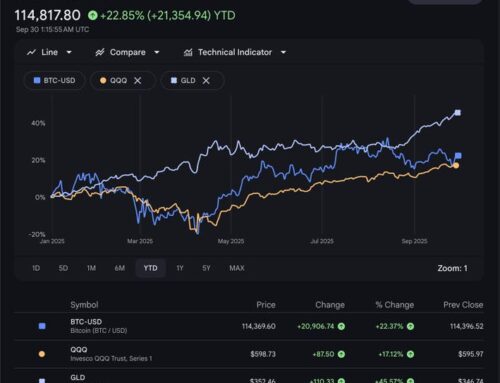The height and width of the screenshot is (383, 500).
Task: Sort table by Price column header
Action: [266, 305]
